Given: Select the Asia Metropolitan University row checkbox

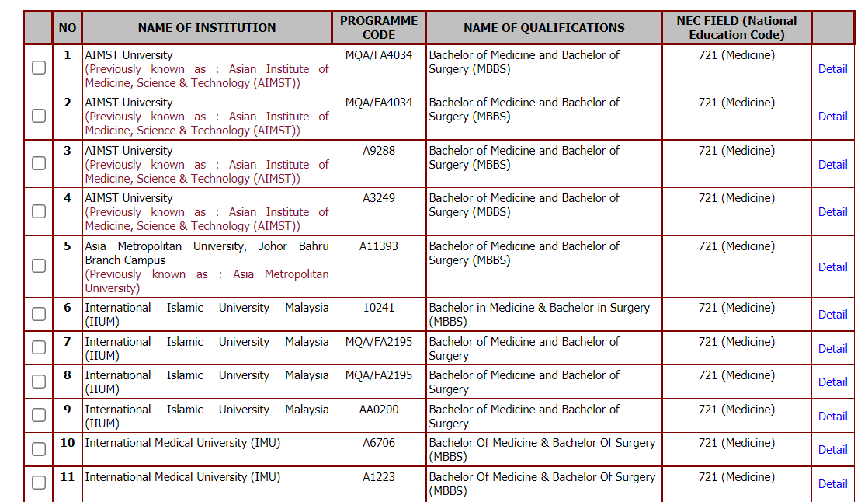Looking at the screenshot, I should click(39, 266).
